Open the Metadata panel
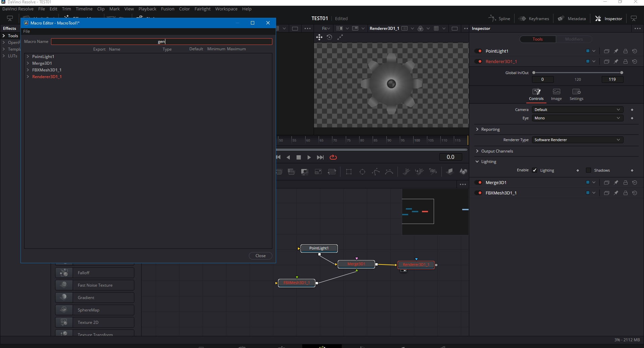The image size is (644, 348). pyautogui.click(x=572, y=19)
